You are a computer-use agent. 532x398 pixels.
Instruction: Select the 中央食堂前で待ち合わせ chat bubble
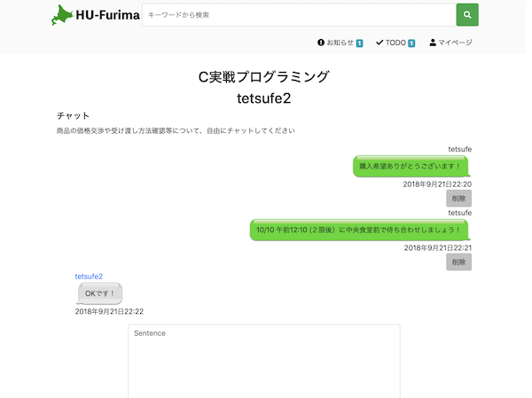click(x=360, y=230)
